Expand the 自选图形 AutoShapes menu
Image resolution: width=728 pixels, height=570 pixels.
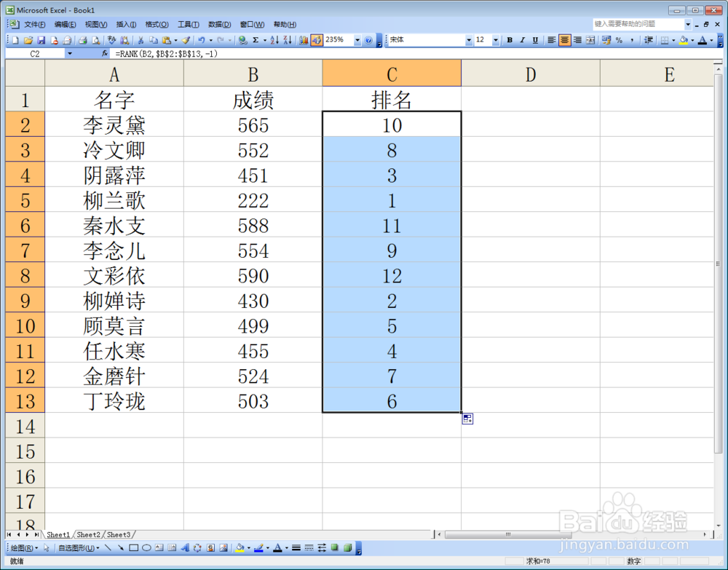pyautogui.click(x=79, y=547)
